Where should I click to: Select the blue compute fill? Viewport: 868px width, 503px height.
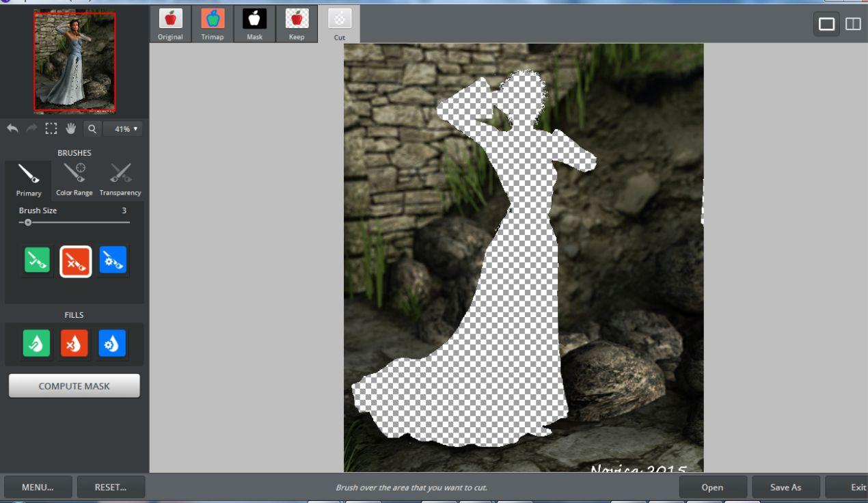click(112, 343)
